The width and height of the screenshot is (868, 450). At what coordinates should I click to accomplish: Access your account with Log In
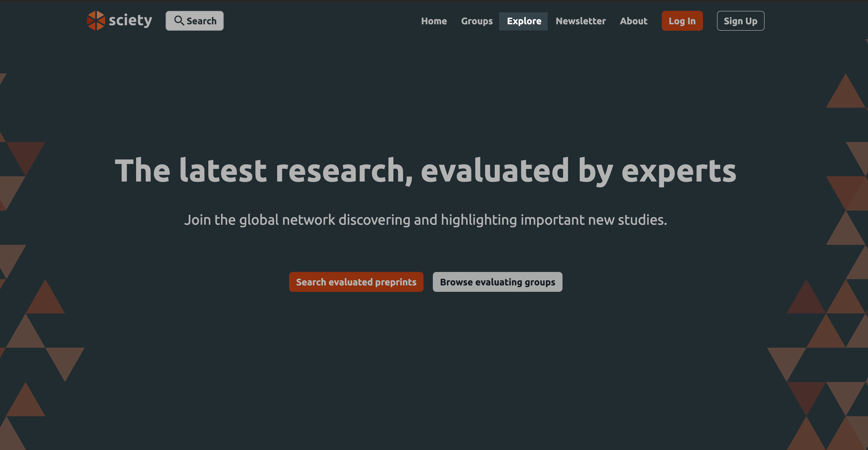pyautogui.click(x=682, y=20)
